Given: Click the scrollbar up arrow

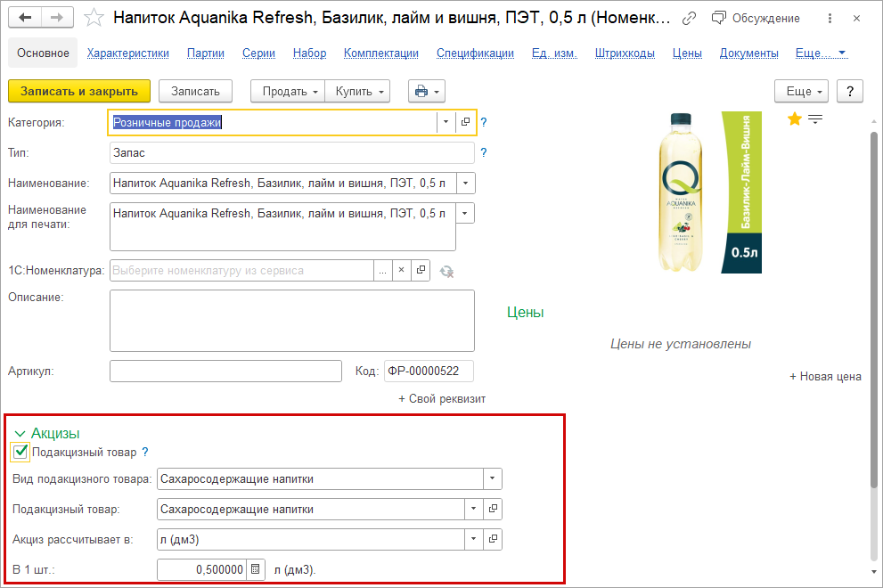Looking at the screenshot, I should click(x=873, y=122).
